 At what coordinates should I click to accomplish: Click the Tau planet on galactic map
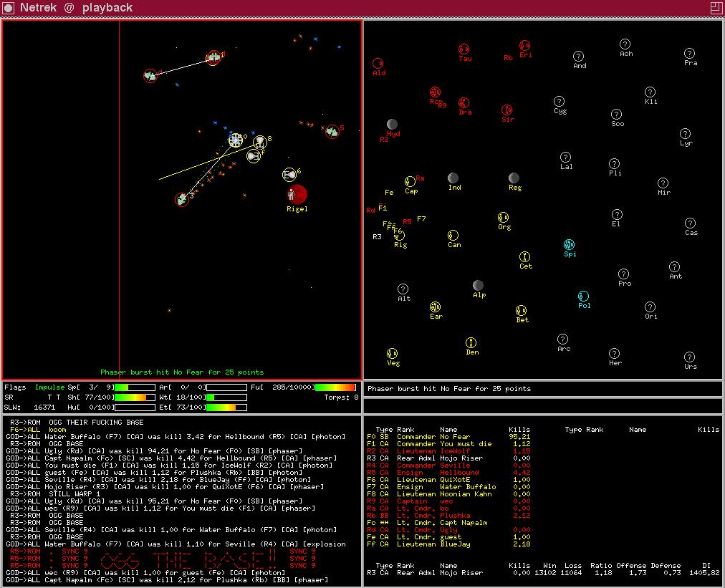464,49
